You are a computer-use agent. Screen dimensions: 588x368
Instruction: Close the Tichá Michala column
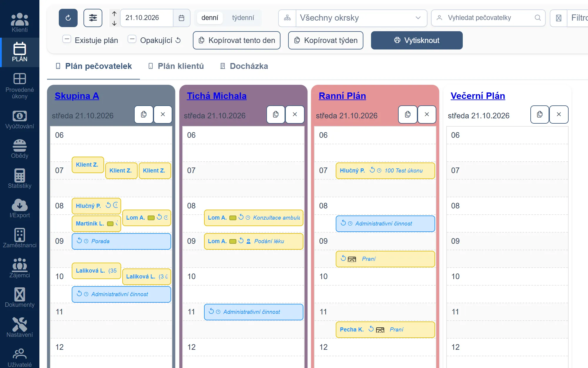[x=295, y=114]
